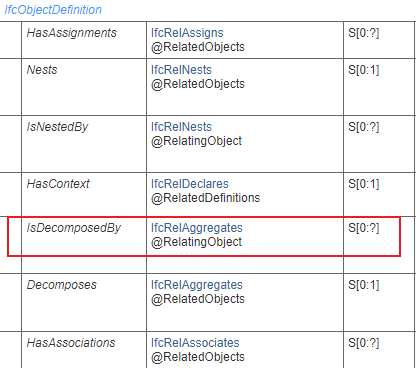The height and width of the screenshot is (368, 416).
Task: Open the IfcRelAssigns link
Action: [x=187, y=33]
